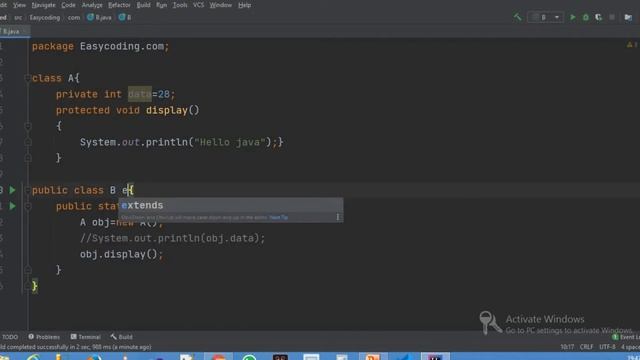The image size is (640, 360).
Task: Click the 'package Easycoding.com;' line
Action: point(100,46)
